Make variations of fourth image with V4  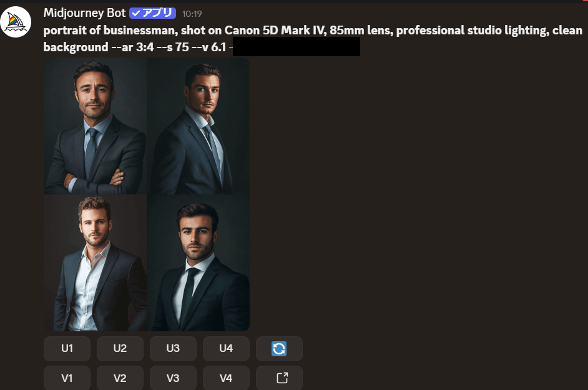226,377
